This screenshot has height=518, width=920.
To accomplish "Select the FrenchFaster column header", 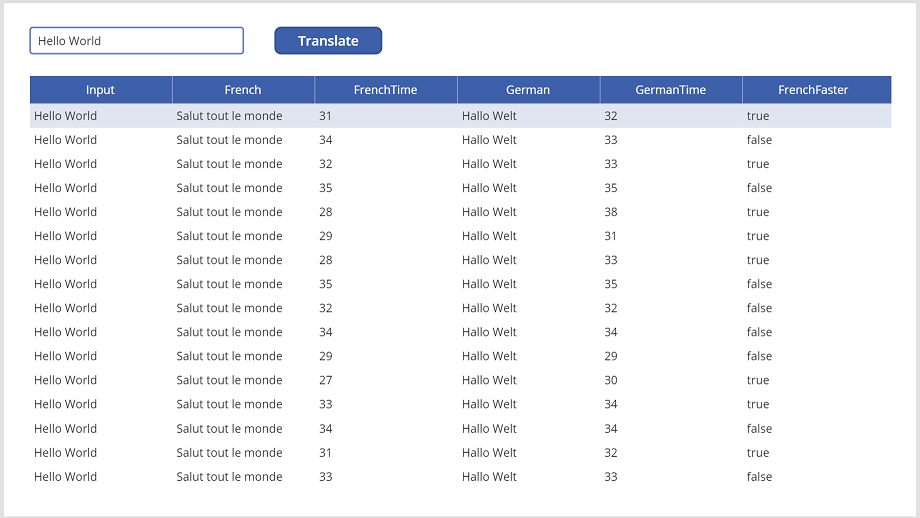I will coord(813,90).
